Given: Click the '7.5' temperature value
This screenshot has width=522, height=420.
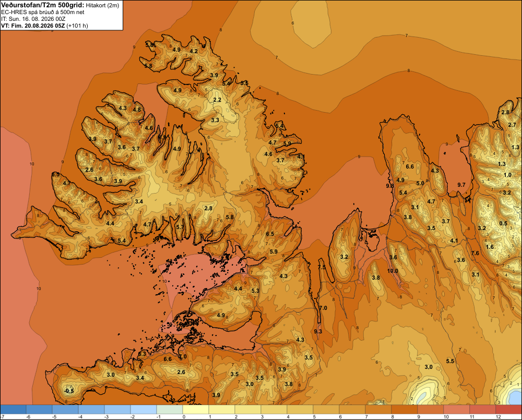Looking at the screenshot, I should click(x=322, y=267).
